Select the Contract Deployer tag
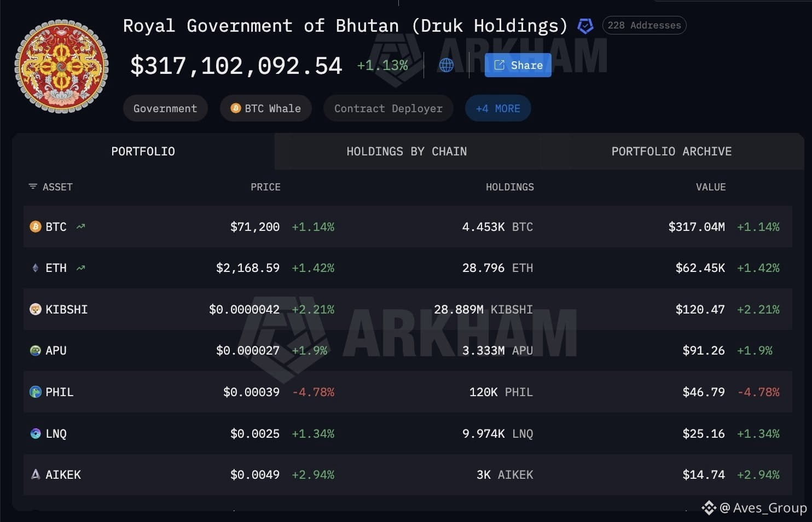 (x=388, y=108)
